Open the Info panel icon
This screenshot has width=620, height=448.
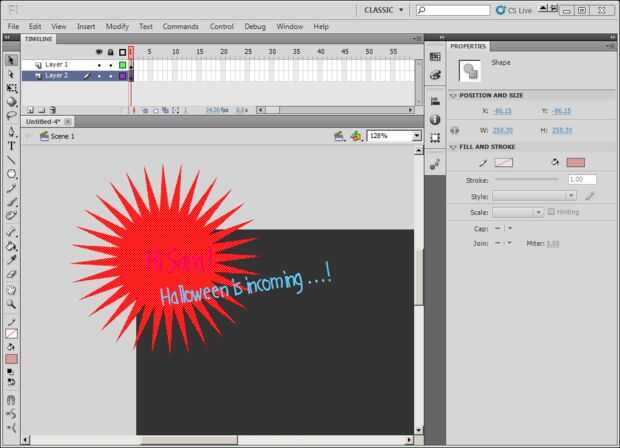[435, 120]
